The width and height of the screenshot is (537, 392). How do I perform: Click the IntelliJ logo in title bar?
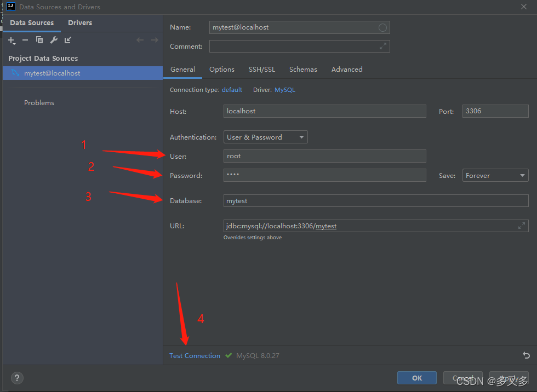coord(11,7)
